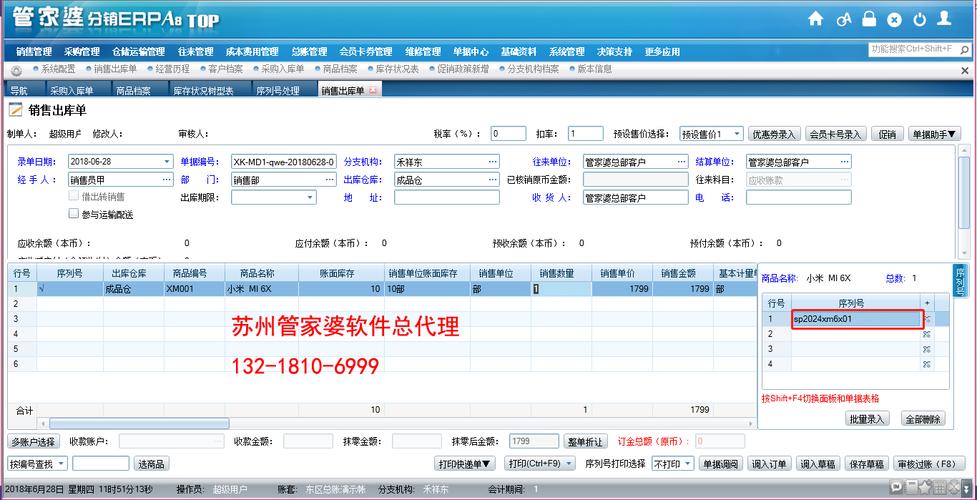
Task: Delete serial number row 3 via its icon
Action: point(927,349)
